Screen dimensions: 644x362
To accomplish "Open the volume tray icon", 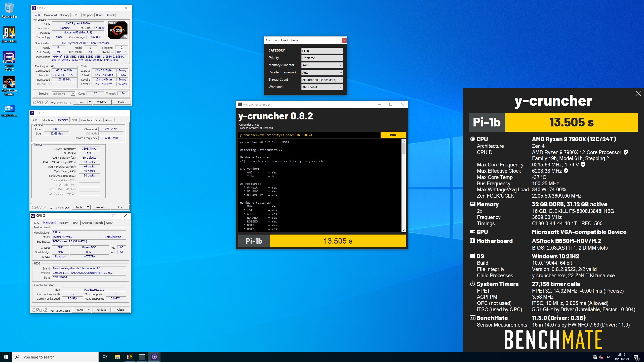I will [x=601, y=357].
